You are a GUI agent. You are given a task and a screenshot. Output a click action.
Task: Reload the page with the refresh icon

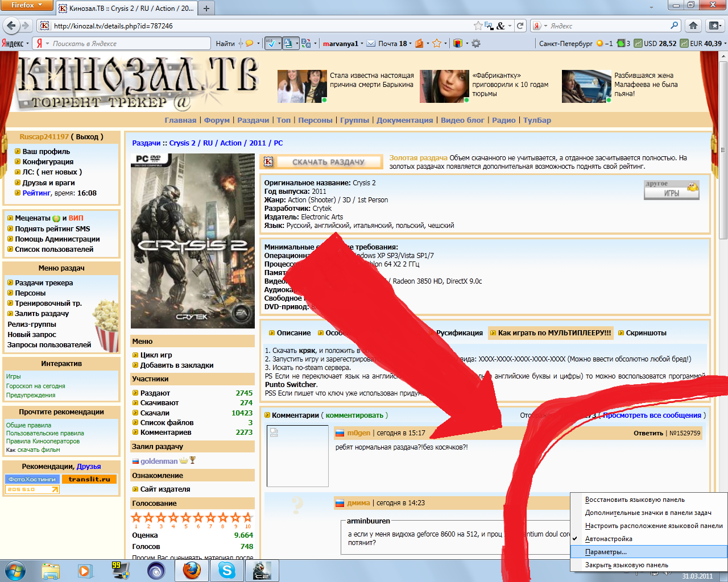520,26
